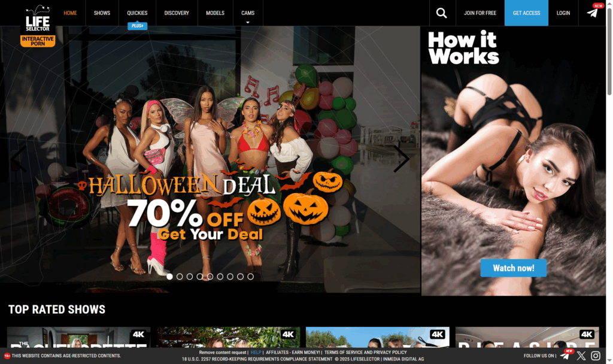Switch to the MODELS section
The height and width of the screenshot is (364, 613).
point(215,13)
